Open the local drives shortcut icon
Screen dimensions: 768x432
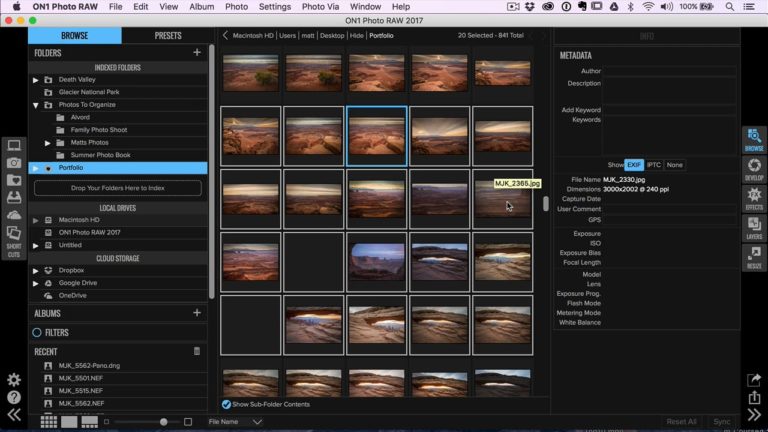(x=14, y=197)
